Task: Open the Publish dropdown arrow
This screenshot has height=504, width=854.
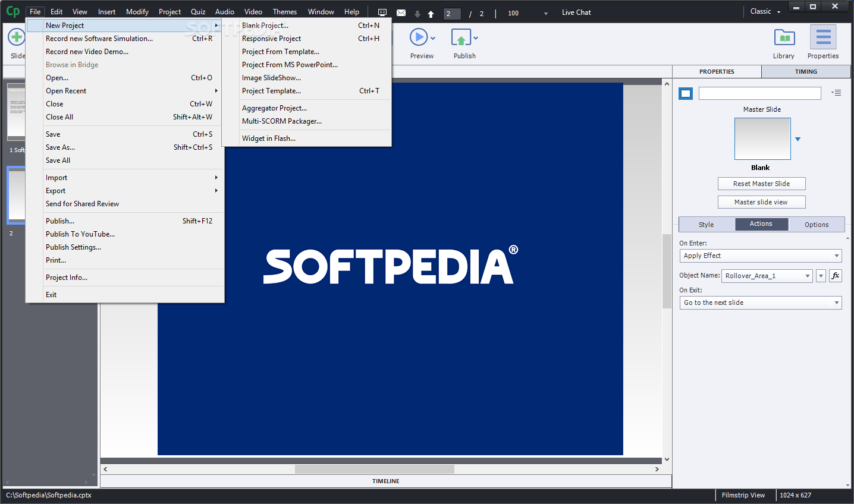Action: click(x=476, y=38)
